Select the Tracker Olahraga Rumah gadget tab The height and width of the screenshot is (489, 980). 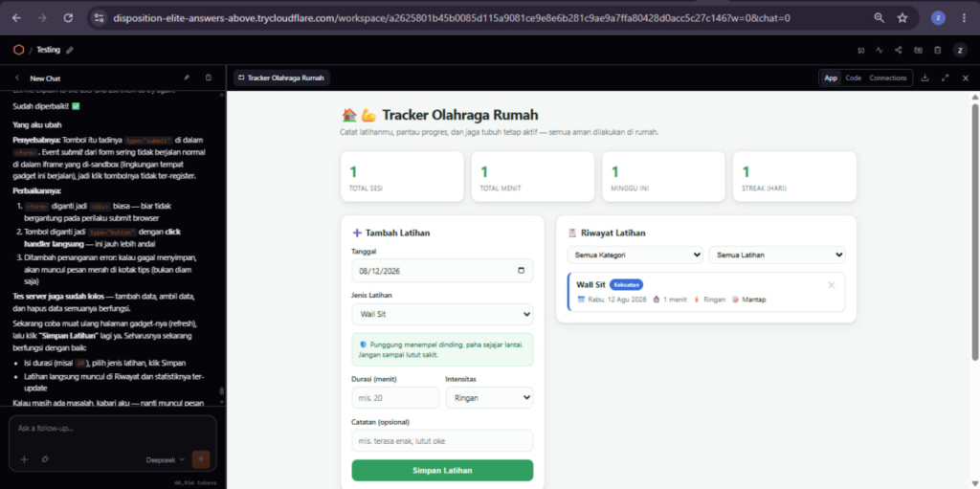(281, 78)
